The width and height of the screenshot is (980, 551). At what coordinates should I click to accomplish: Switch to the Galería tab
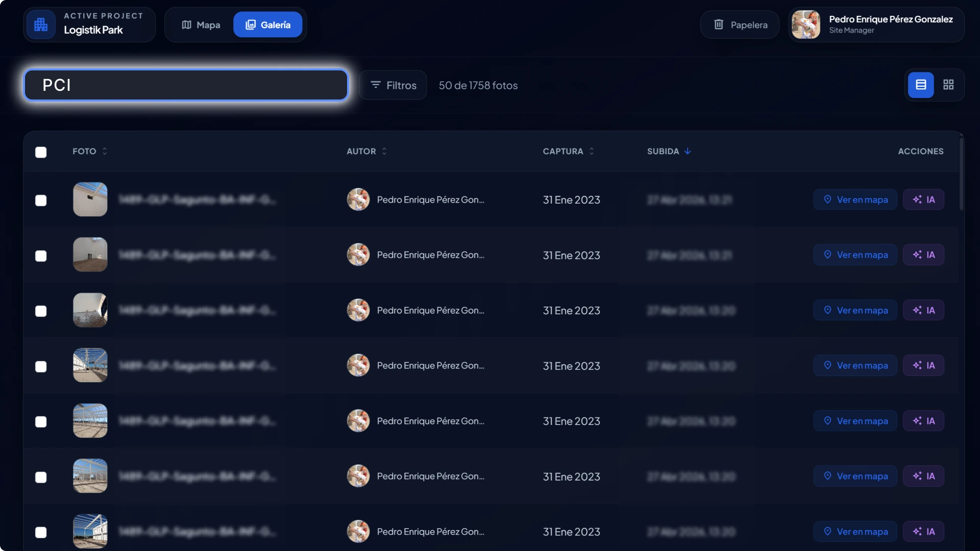[267, 24]
